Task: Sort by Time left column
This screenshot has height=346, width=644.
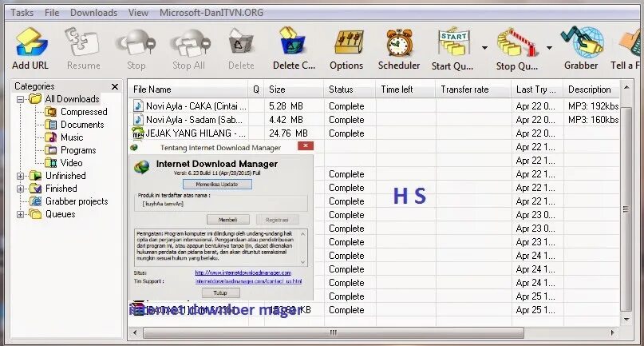Action: click(405, 89)
